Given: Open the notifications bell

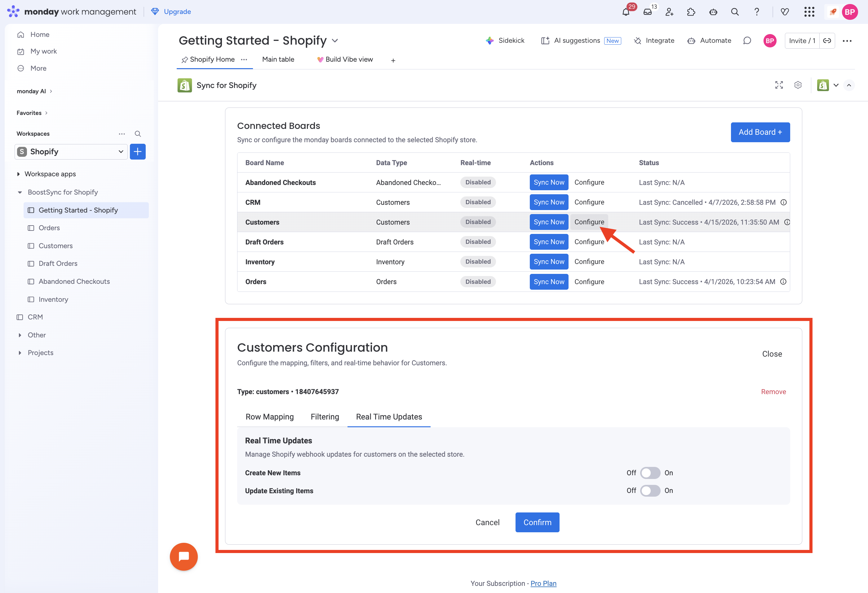Looking at the screenshot, I should pos(626,12).
